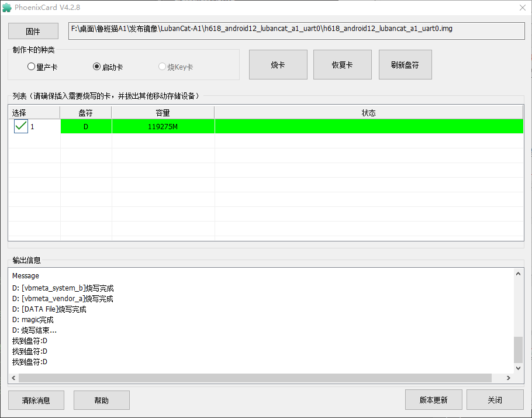The height and width of the screenshot is (418, 532).
Task: Close the PhoenixCard window with X
Action: click(521, 7)
